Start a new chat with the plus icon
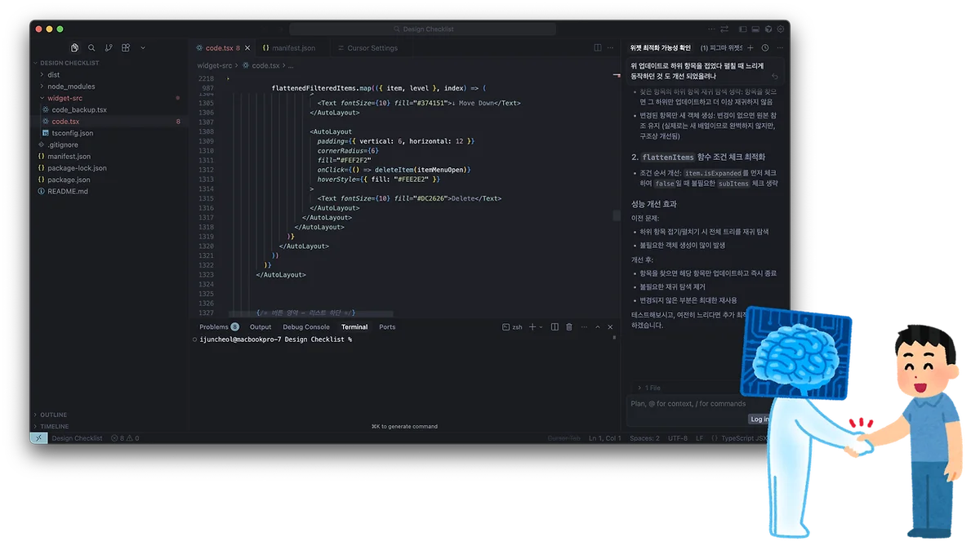Screen dimensions: 980x546 [x=752, y=48]
